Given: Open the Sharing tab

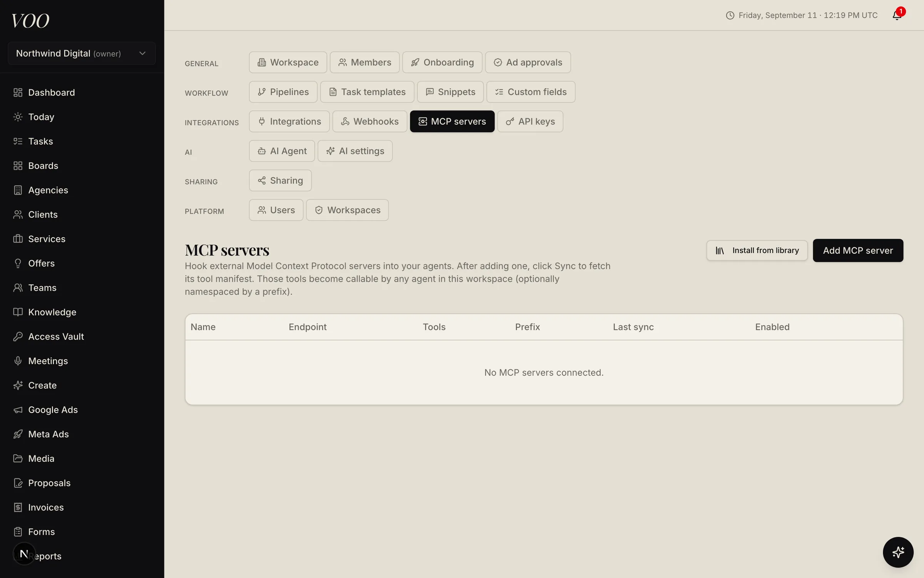Looking at the screenshot, I should (280, 180).
